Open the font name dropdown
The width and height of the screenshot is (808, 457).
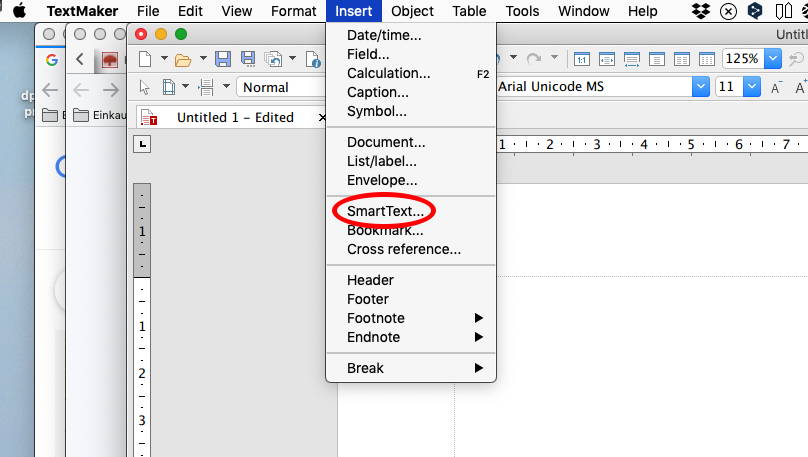coord(699,87)
